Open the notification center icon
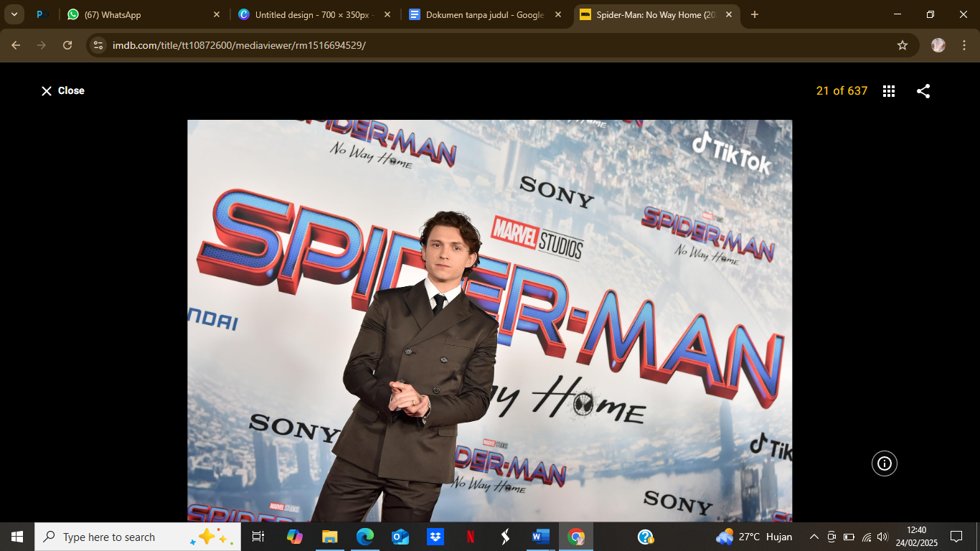This screenshot has width=980, height=551. point(956,537)
